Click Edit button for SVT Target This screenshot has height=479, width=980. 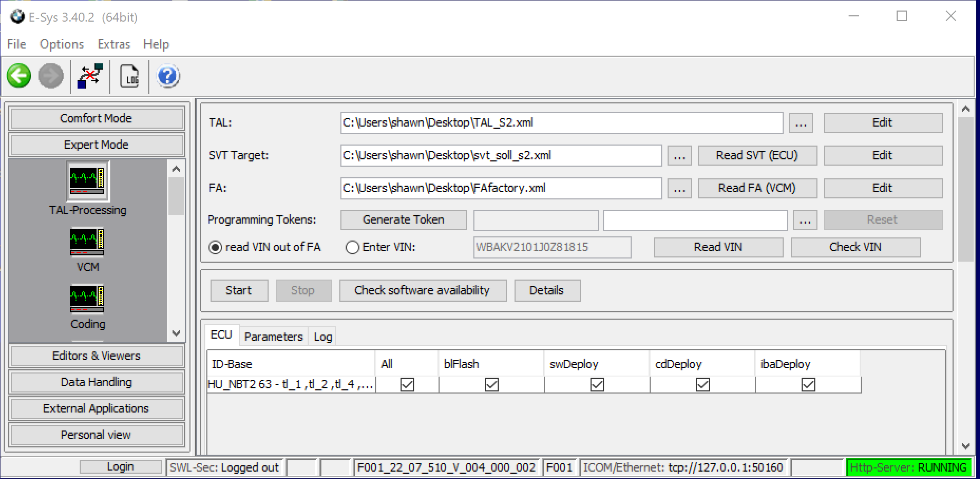883,156
